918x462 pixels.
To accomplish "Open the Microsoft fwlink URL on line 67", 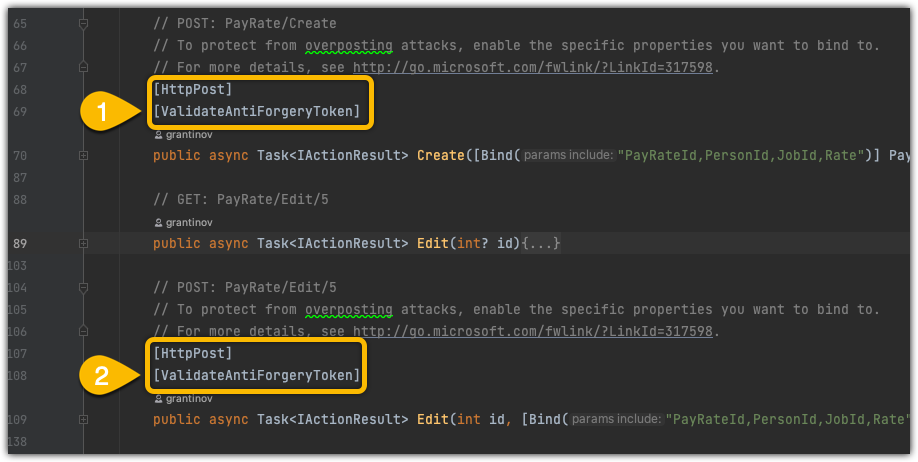I will click(x=533, y=67).
